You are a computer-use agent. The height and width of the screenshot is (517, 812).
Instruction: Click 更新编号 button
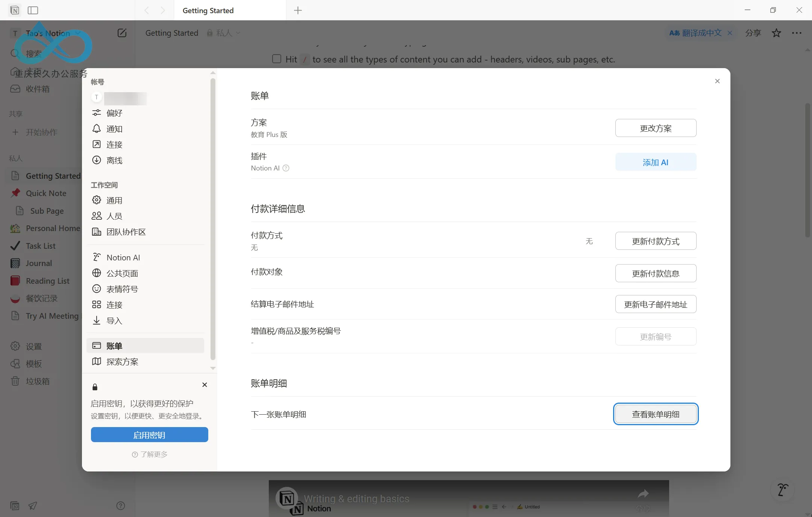click(656, 337)
